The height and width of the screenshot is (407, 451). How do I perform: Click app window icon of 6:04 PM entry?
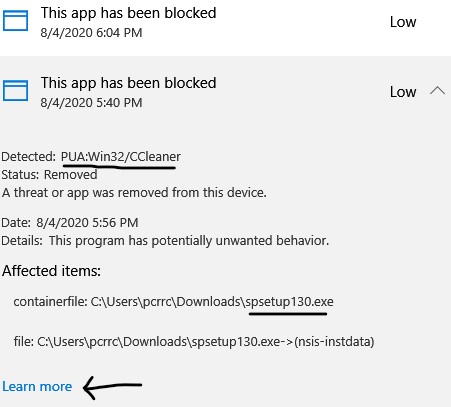pos(15,20)
